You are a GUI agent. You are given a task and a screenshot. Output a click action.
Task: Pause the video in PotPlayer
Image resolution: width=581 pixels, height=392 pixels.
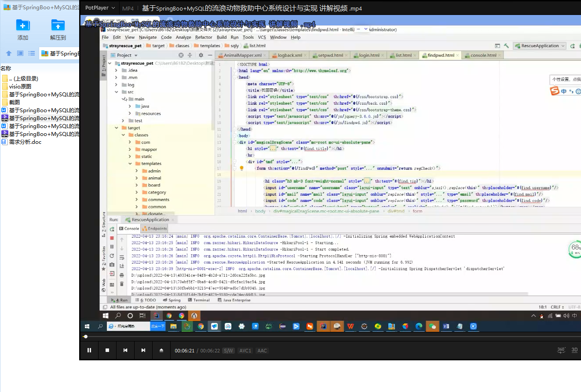[x=89, y=350]
